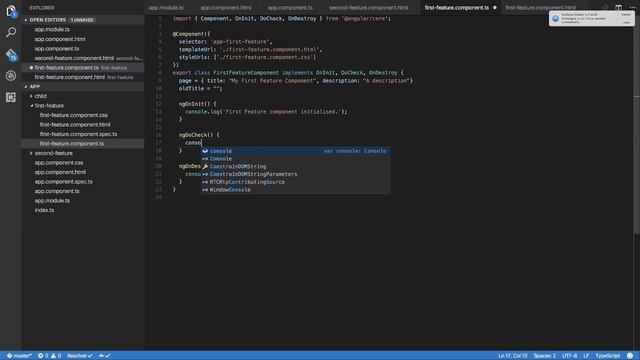Select the capitalised Console interface suggestion
This screenshot has height=360, width=640.
[x=296, y=159]
